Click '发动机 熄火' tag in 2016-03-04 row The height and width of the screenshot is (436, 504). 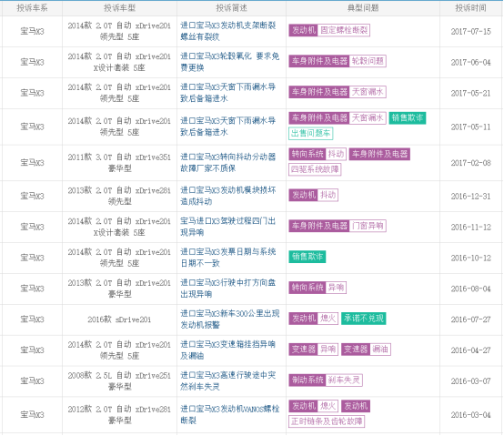[x=313, y=407]
